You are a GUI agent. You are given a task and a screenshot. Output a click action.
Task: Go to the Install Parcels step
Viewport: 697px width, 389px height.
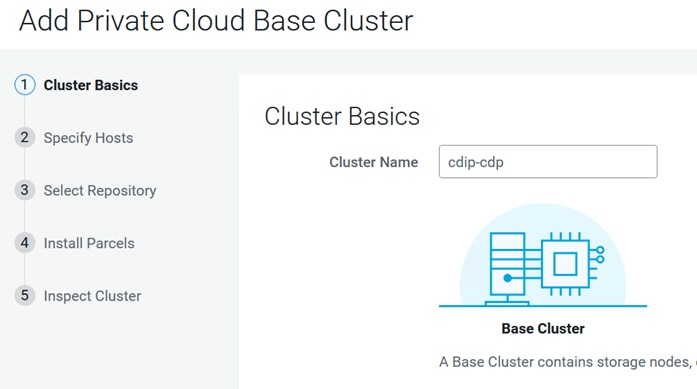[89, 243]
